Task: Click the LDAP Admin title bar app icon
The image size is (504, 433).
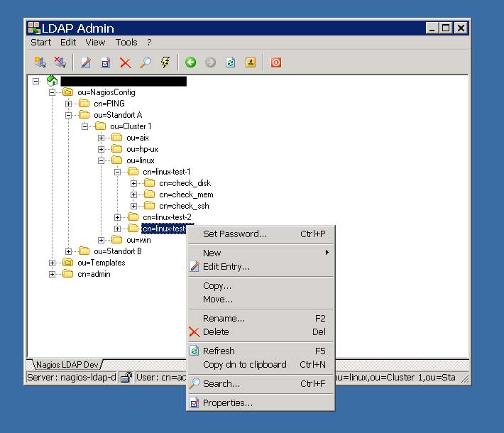Action: tap(34, 28)
